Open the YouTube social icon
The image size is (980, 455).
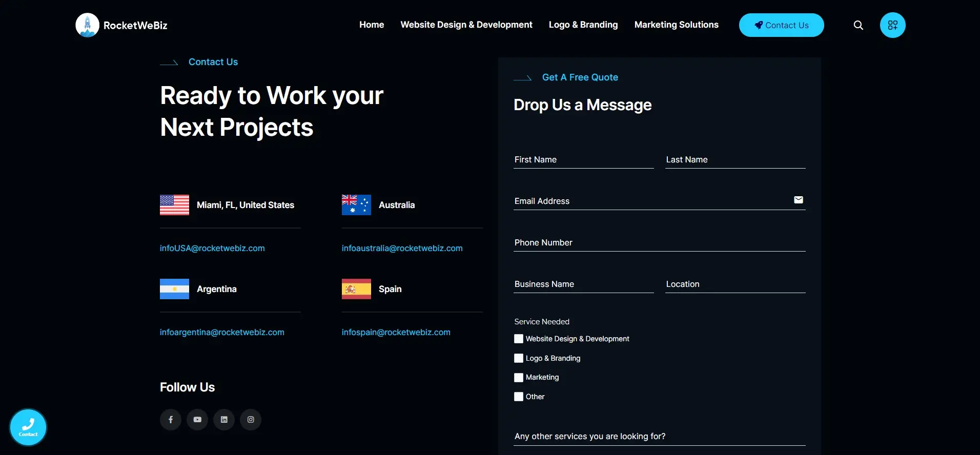[x=197, y=420]
